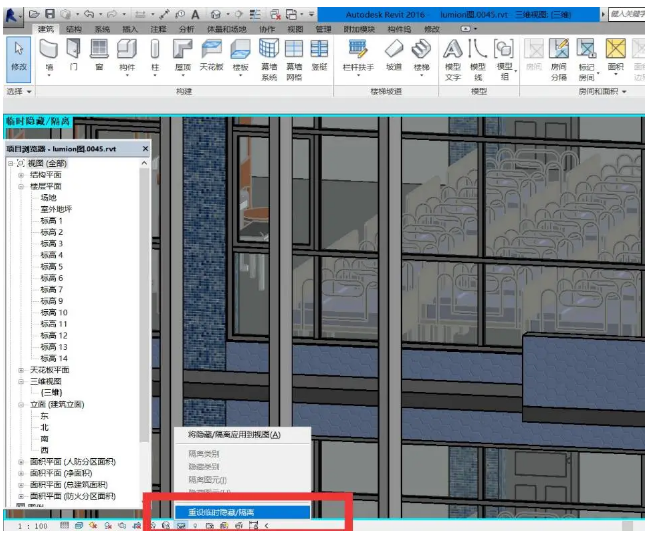Switch to the 结构 ribbon tab
Viewport: 651px width, 538px height.
(x=74, y=30)
